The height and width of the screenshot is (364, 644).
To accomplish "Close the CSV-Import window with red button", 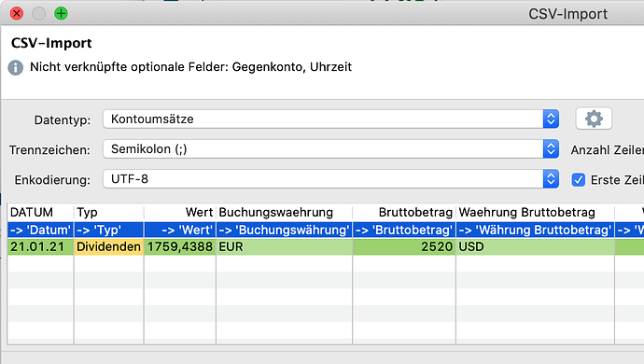I will click(17, 14).
